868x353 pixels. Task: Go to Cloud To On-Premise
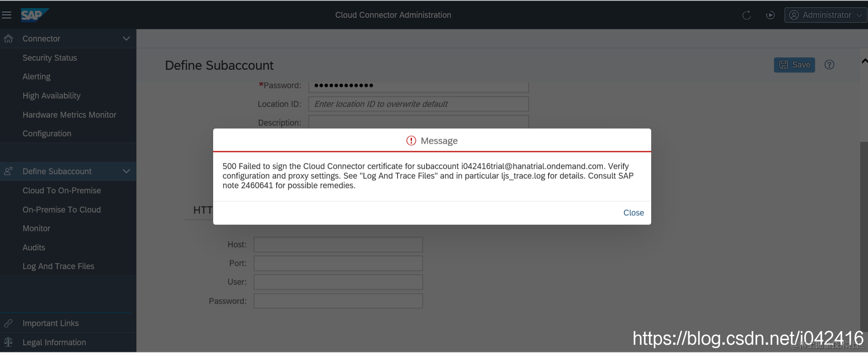[x=62, y=191]
